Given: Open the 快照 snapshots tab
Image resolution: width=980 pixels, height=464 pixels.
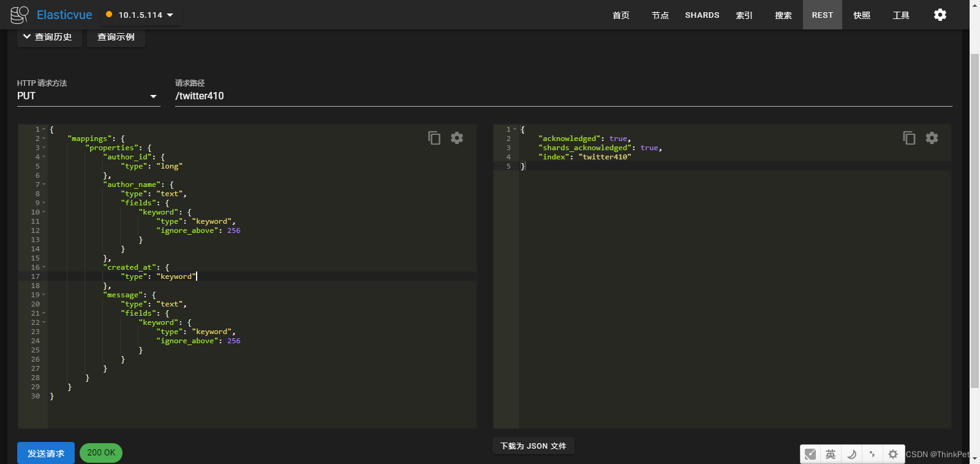Looking at the screenshot, I should tap(862, 15).
